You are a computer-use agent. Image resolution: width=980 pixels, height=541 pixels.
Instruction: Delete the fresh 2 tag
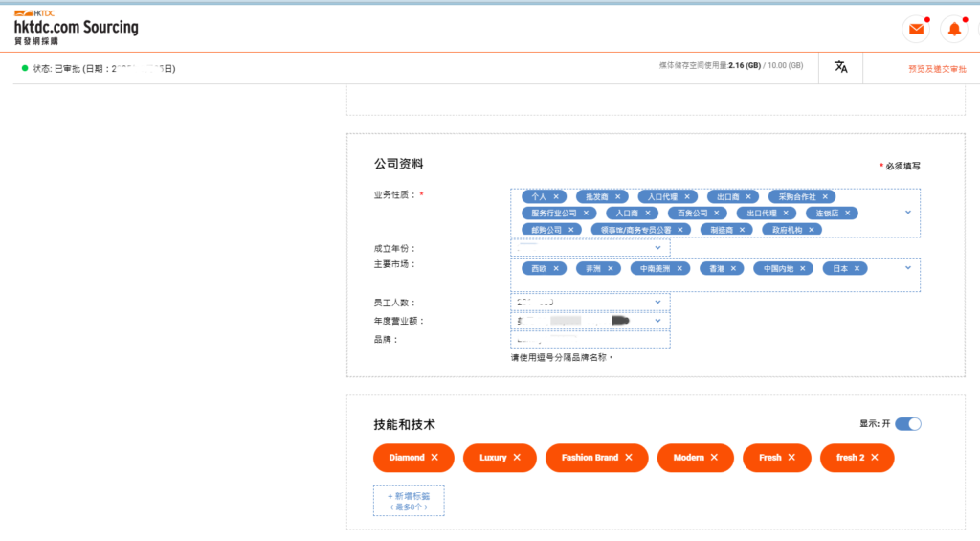pyautogui.click(x=875, y=458)
